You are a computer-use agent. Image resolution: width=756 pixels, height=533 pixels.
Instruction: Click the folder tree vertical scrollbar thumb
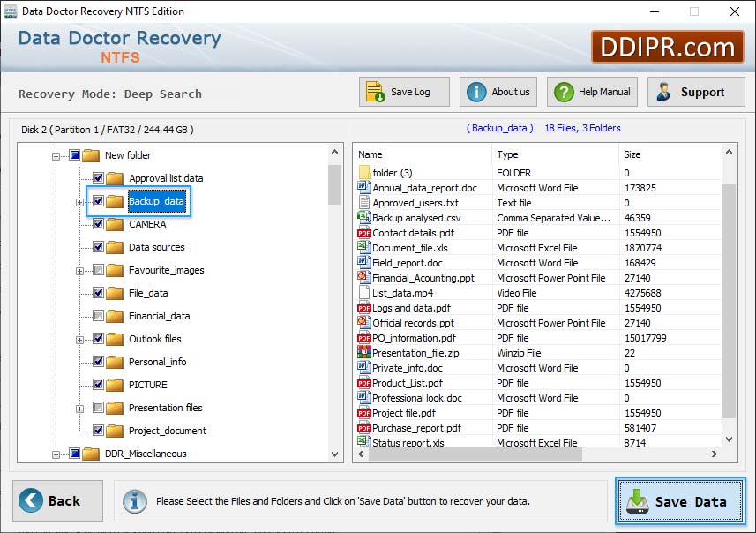(x=334, y=184)
